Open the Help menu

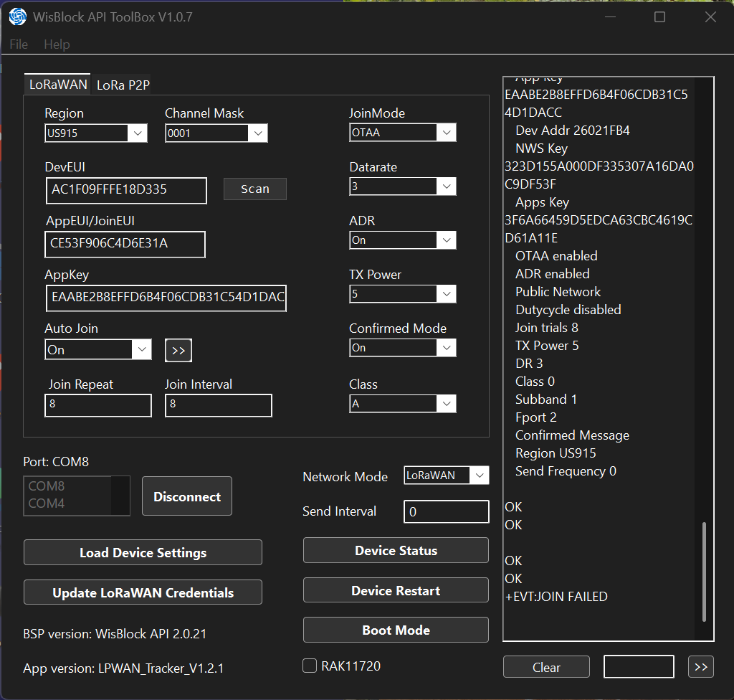pos(57,44)
